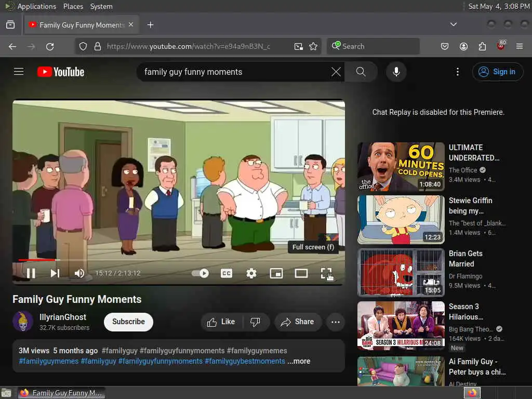Open Firefox application hamburger menu
Screen dimensions: 532x399
point(520,46)
